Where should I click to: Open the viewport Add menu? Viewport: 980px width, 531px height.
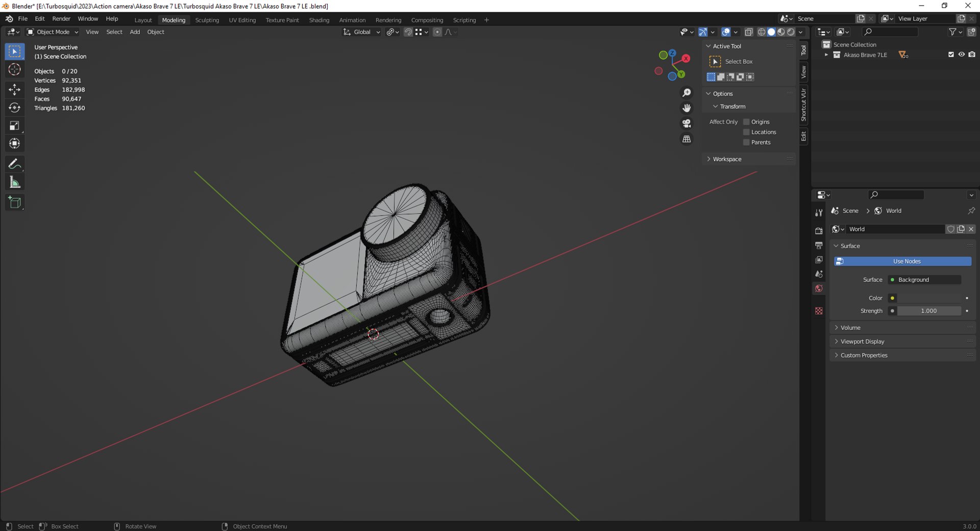pyautogui.click(x=135, y=32)
